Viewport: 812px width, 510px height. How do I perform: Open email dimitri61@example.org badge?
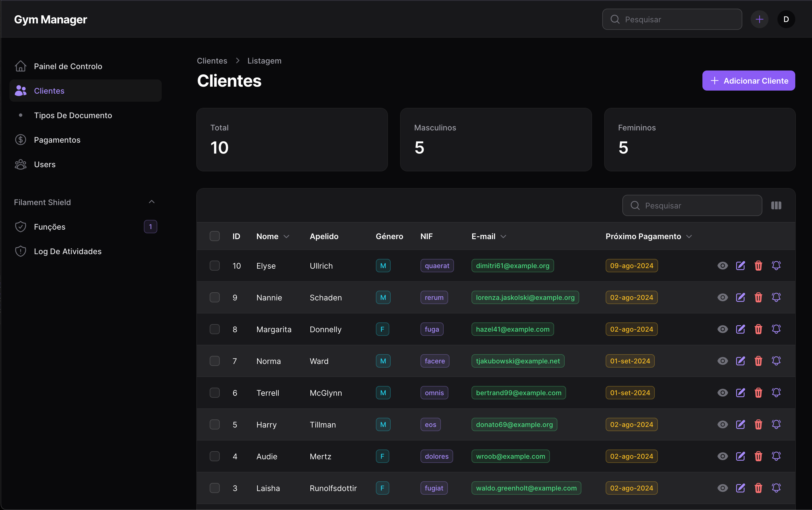[512, 266]
